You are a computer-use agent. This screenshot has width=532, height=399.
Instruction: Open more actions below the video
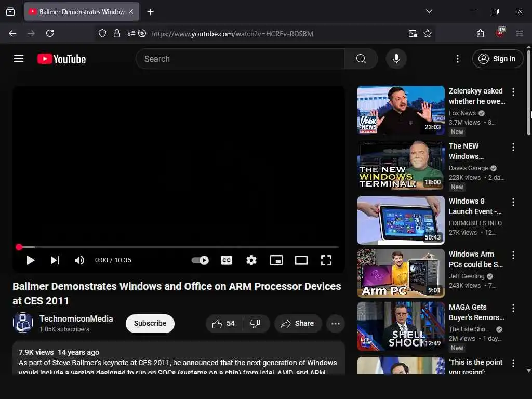(x=336, y=324)
